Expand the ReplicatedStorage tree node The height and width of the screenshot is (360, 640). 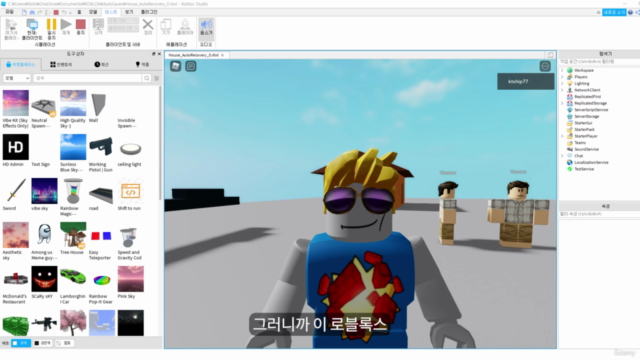coord(562,103)
